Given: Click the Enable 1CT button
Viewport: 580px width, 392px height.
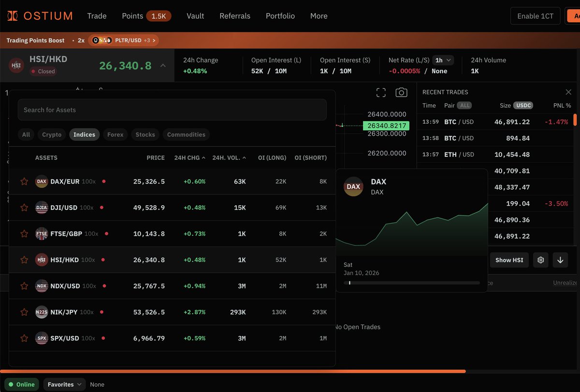Looking at the screenshot, I should 536,16.
